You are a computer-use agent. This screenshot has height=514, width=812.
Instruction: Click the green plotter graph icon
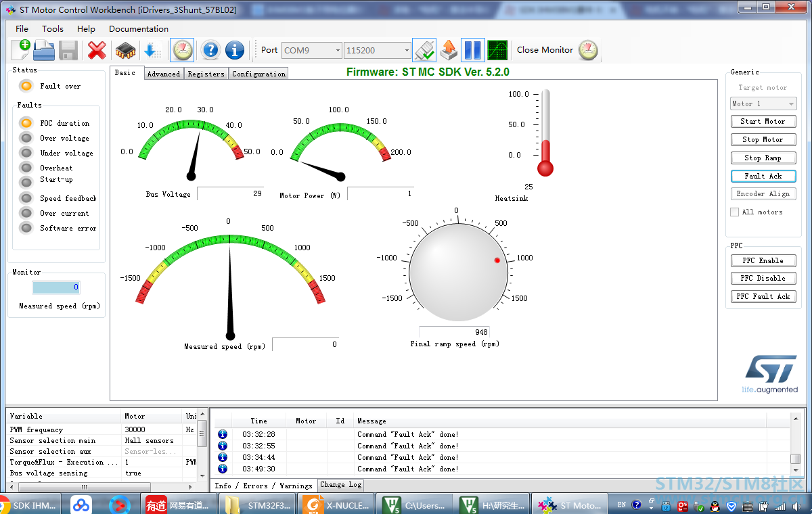[497, 50]
